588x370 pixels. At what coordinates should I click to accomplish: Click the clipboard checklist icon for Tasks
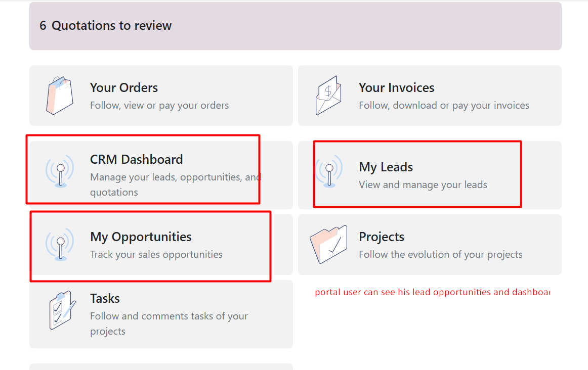[x=62, y=310]
